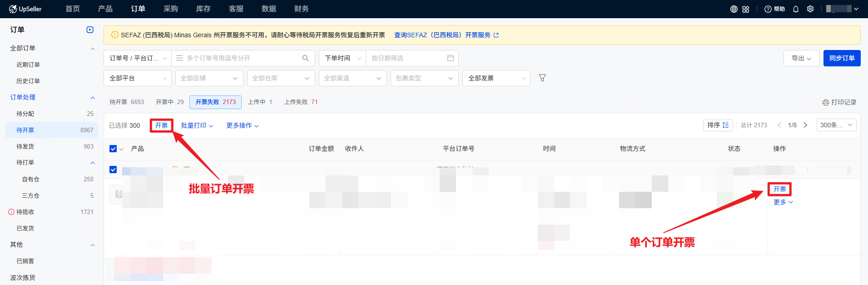Switch to the 待开票 6693 tab
The image size is (868, 285).
pos(126,102)
